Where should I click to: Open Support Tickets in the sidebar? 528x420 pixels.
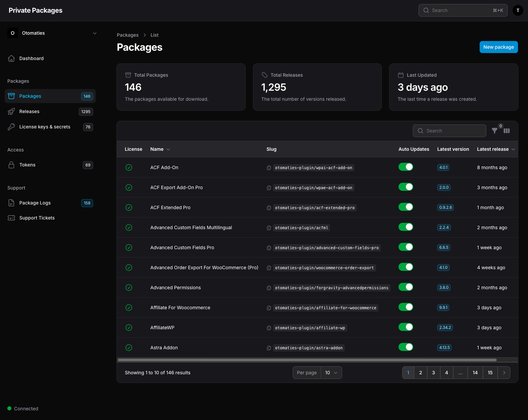(x=50, y=218)
